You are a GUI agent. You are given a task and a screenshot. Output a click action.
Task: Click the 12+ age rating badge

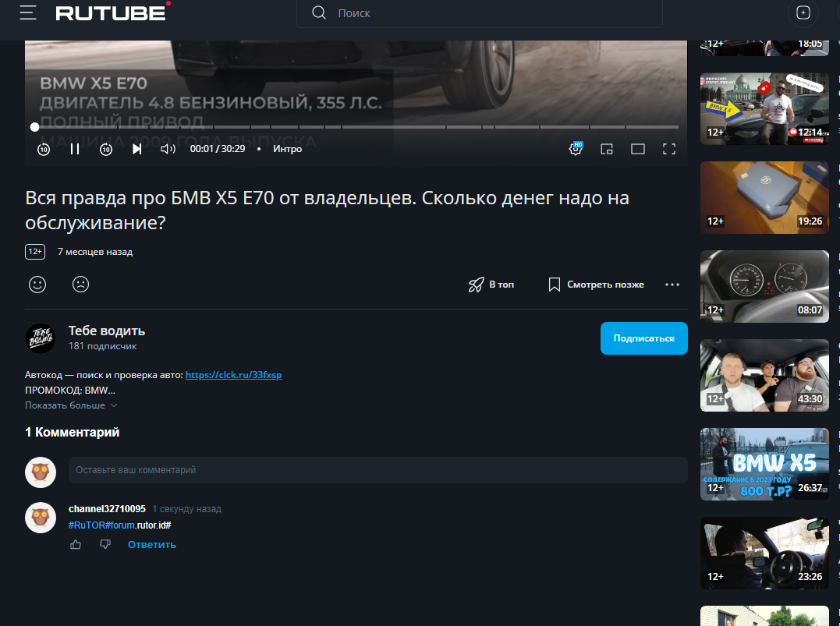(x=35, y=252)
